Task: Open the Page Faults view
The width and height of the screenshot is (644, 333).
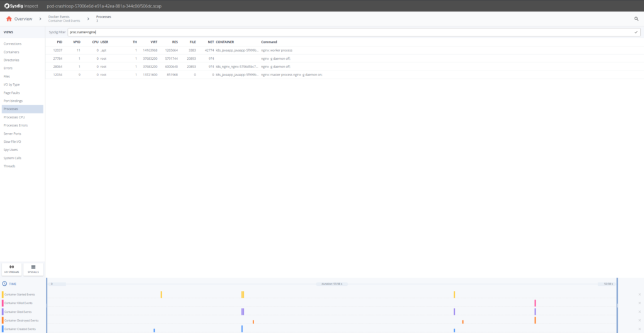Action: (x=11, y=93)
